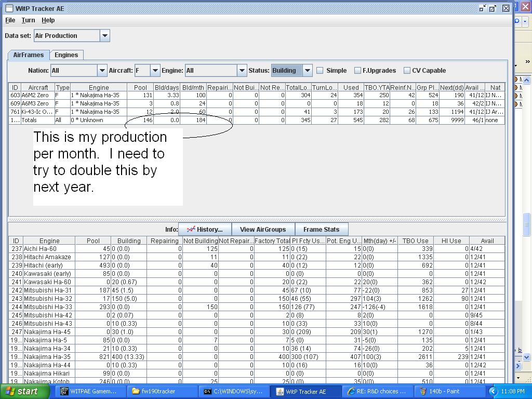Switch to RE: R&D choices browser taskbar item
This screenshot has width=532, height=399.
(377, 392)
